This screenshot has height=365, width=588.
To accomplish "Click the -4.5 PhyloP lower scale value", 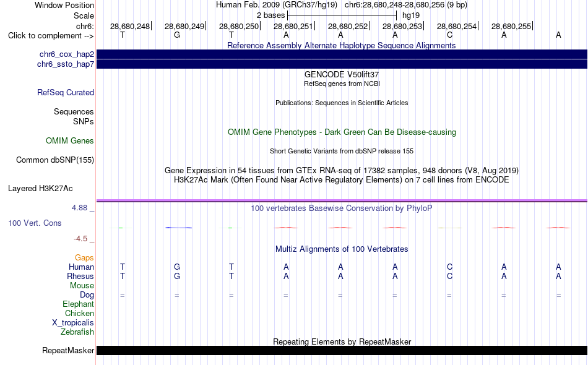I will (80, 239).
